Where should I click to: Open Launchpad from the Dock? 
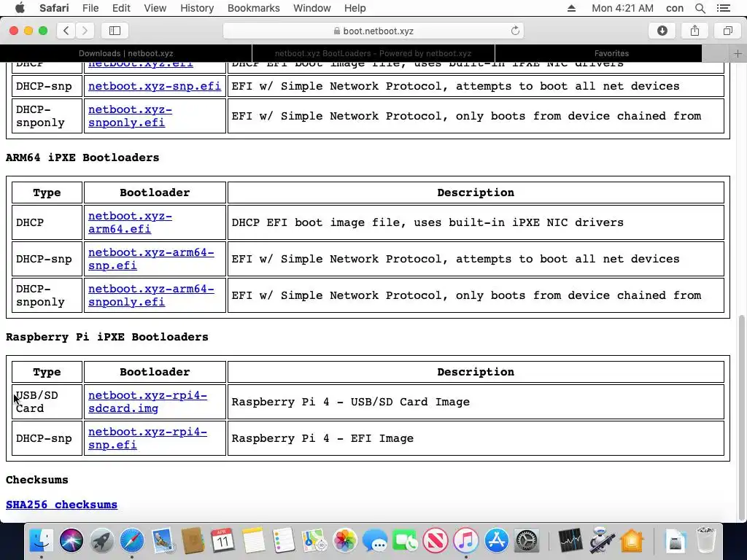tap(101, 540)
